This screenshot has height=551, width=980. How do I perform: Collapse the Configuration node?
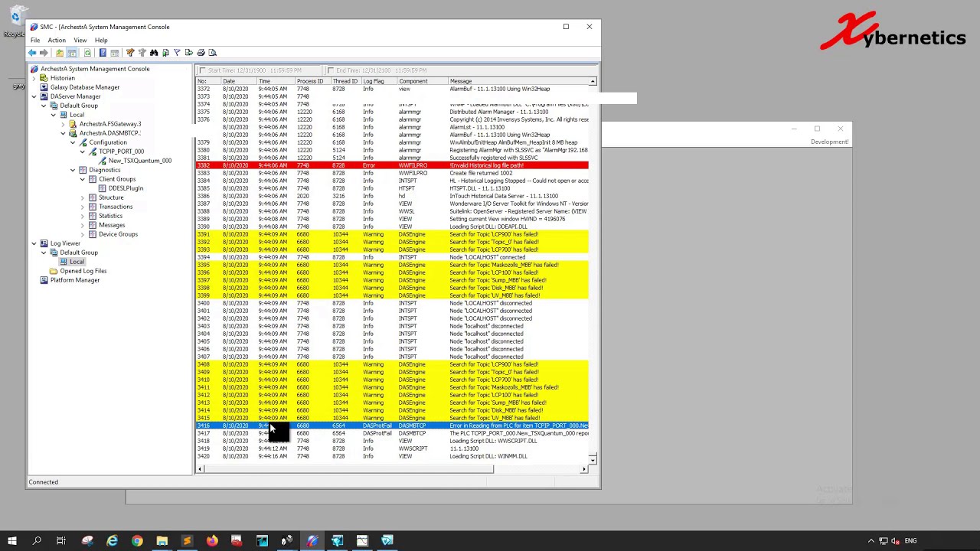point(73,142)
